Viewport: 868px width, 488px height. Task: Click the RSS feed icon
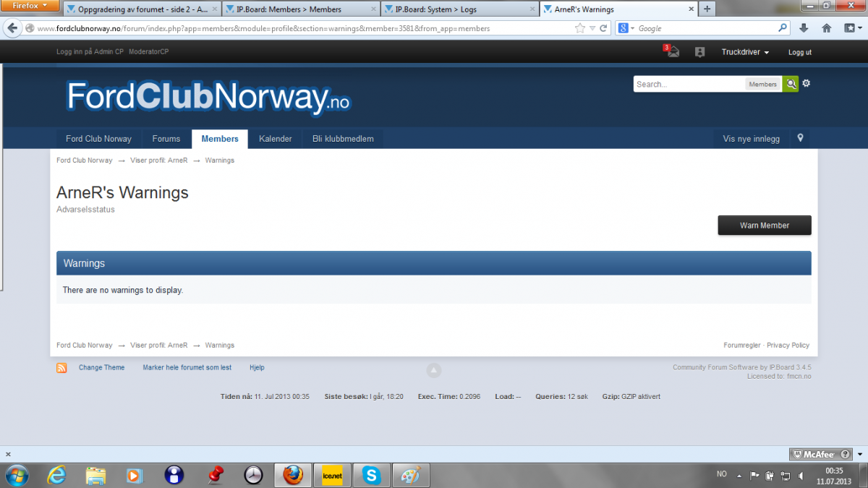(x=62, y=368)
